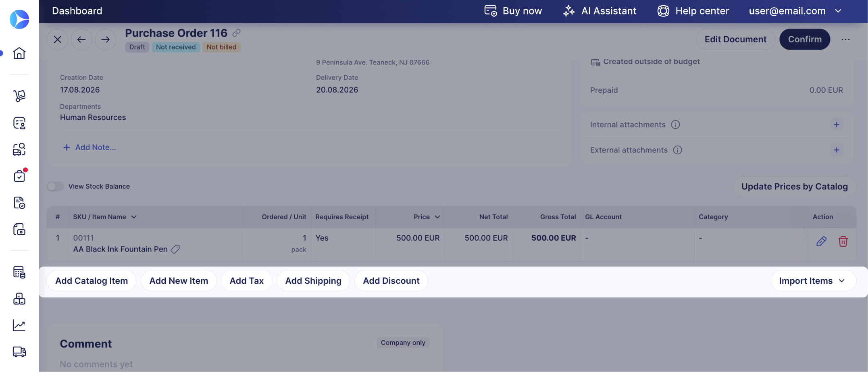Click Add Catalog Item button
868x372 pixels.
tap(92, 281)
